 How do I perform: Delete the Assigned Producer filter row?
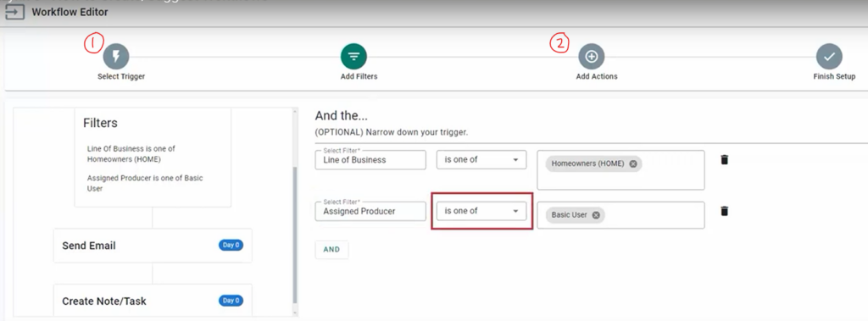pos(724,211)
